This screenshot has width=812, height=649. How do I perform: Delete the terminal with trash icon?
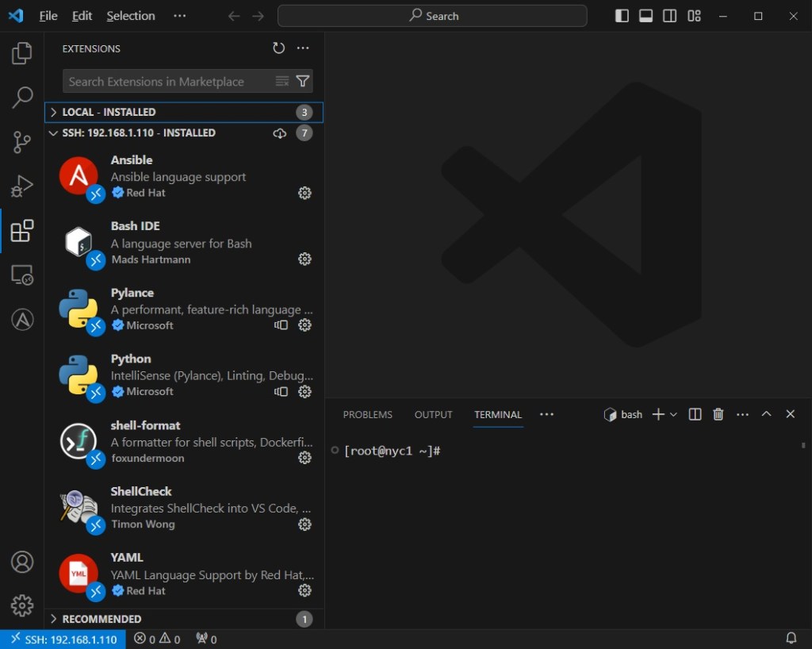(718, 414)
